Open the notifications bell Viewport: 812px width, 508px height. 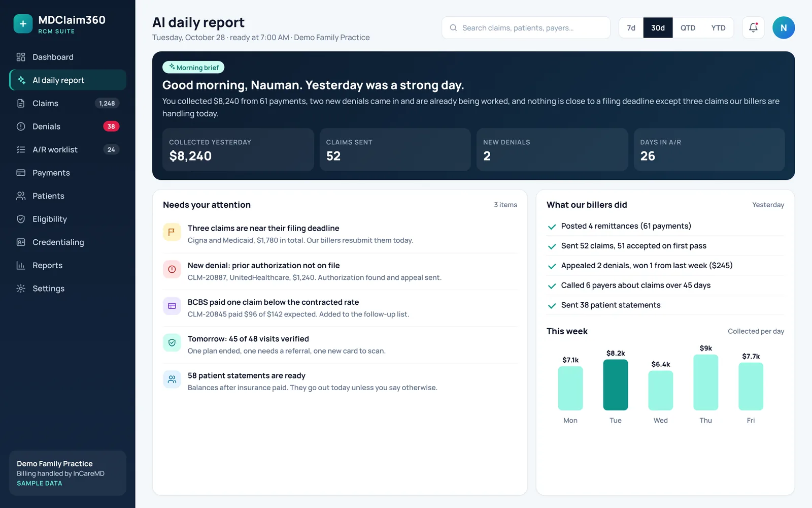pos(753,27)
